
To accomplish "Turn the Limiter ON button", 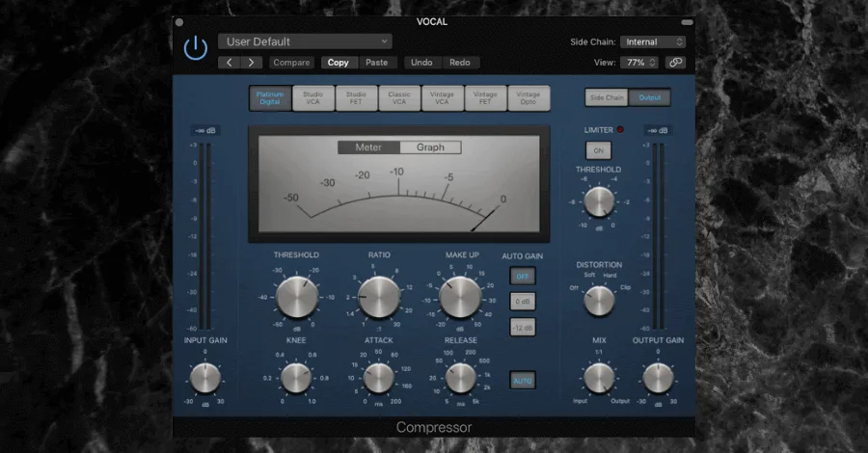I will click(x=599, y=150).
